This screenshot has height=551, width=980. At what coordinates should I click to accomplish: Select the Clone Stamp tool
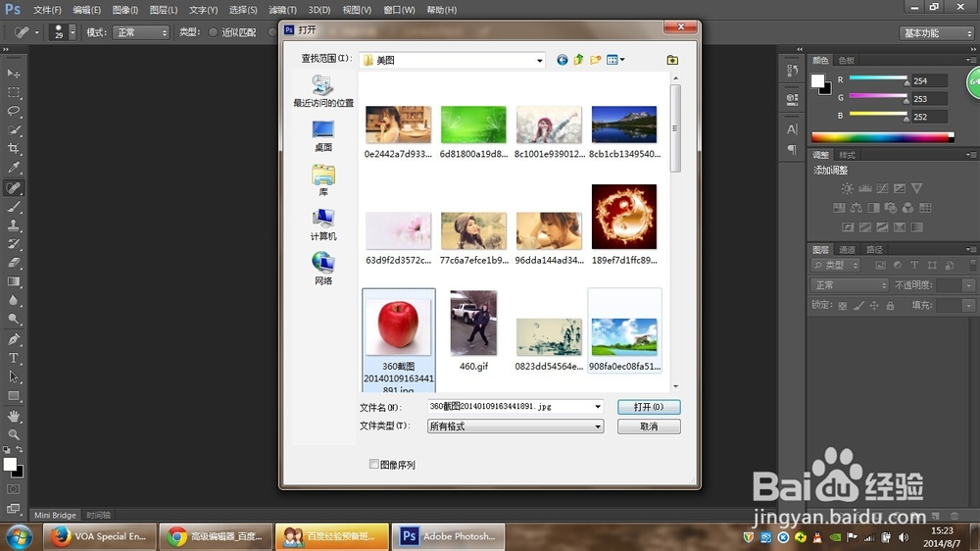(13, 225)
